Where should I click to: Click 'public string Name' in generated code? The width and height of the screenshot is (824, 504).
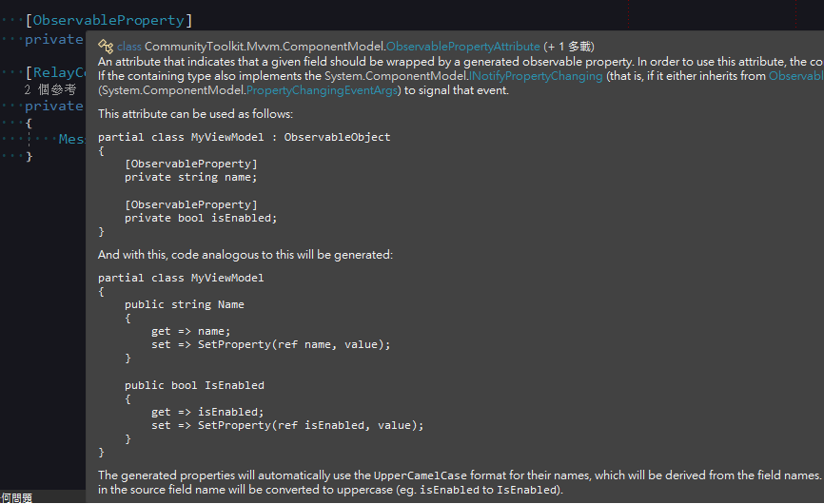tap(185, 304)
